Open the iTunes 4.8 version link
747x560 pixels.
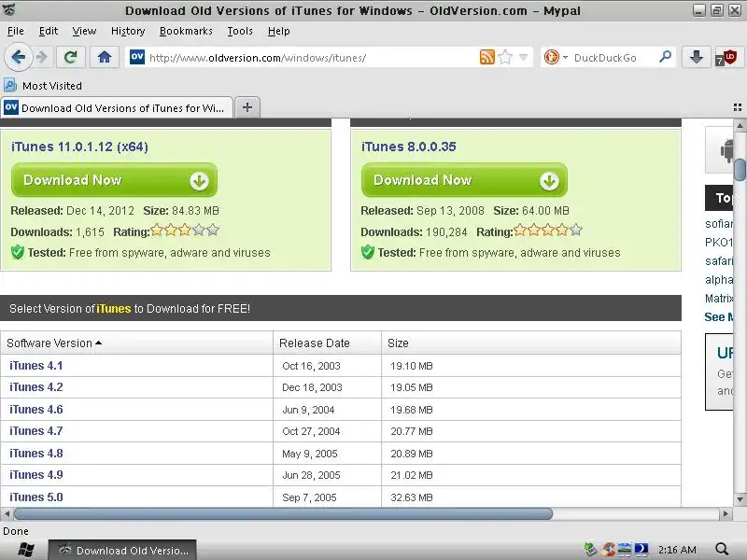[x=36, y=454]
